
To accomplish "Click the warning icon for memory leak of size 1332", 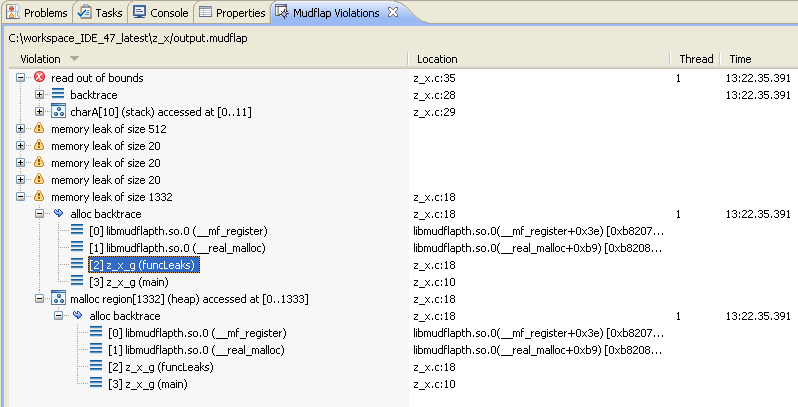I will pyautogui.click(x=39, y=197).
